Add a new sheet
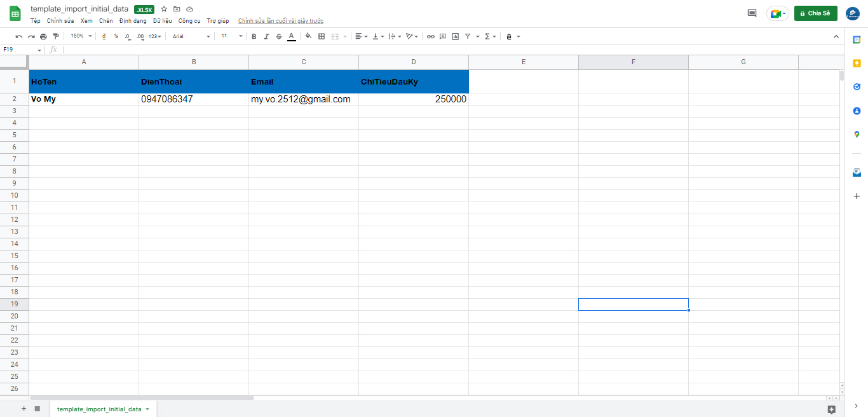868x417 pixels. 24,409
